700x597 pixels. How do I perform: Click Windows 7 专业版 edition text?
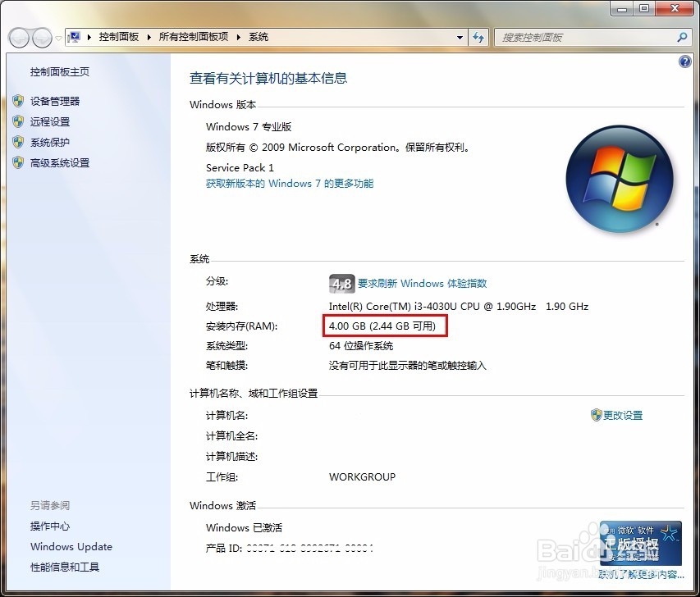coord(249,127)
